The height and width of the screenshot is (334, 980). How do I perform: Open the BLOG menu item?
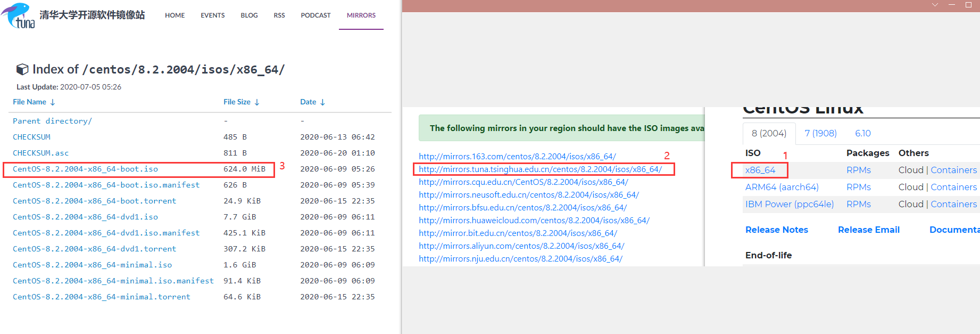(x=249, y=15)
